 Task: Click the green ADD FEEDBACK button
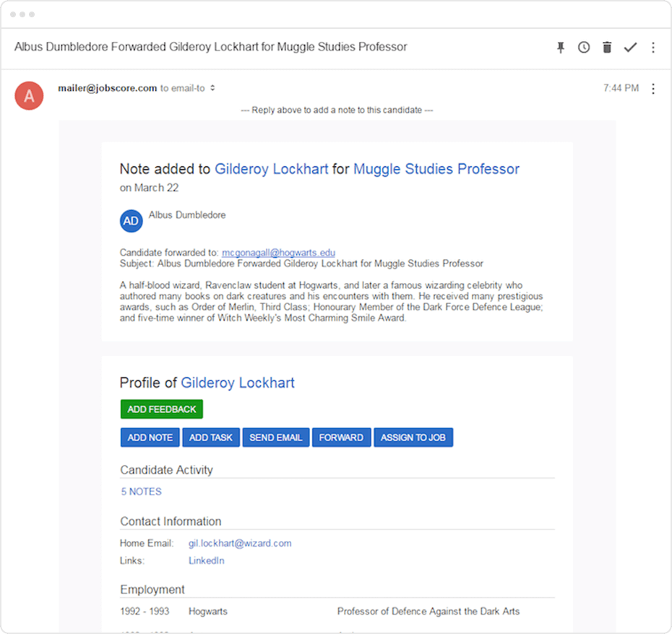coord(162,409)
